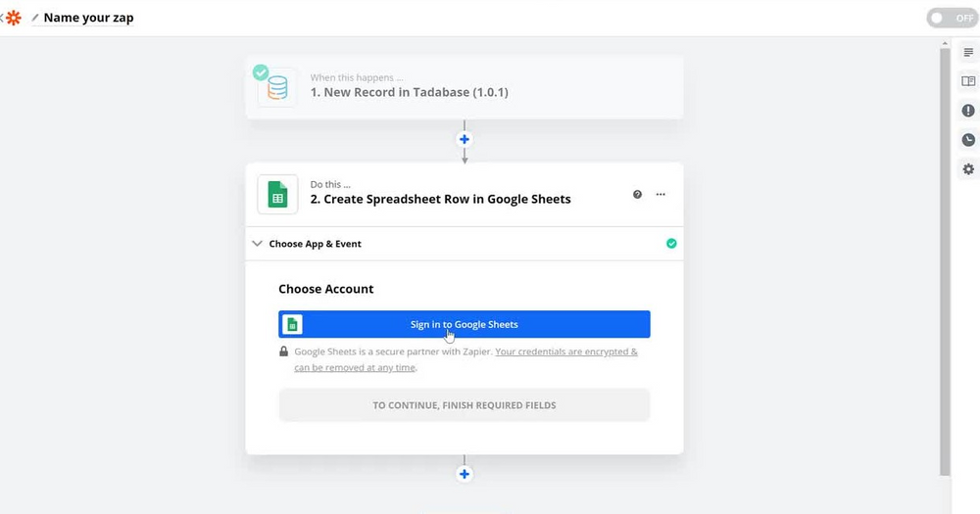Viewport: 980px width, 514px height.
Task: Click the pencil icon beside zap name
Action: tap(35, 18)
